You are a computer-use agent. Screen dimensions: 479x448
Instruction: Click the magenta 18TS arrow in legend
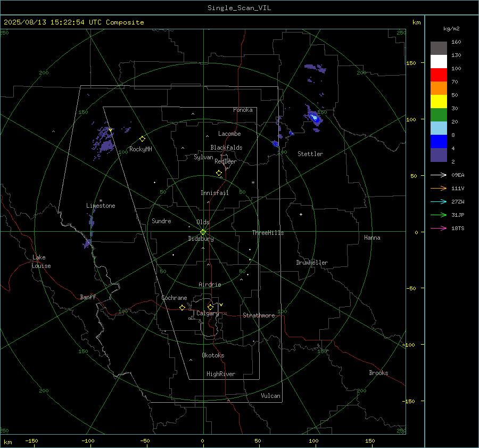[x=439, y=228]
